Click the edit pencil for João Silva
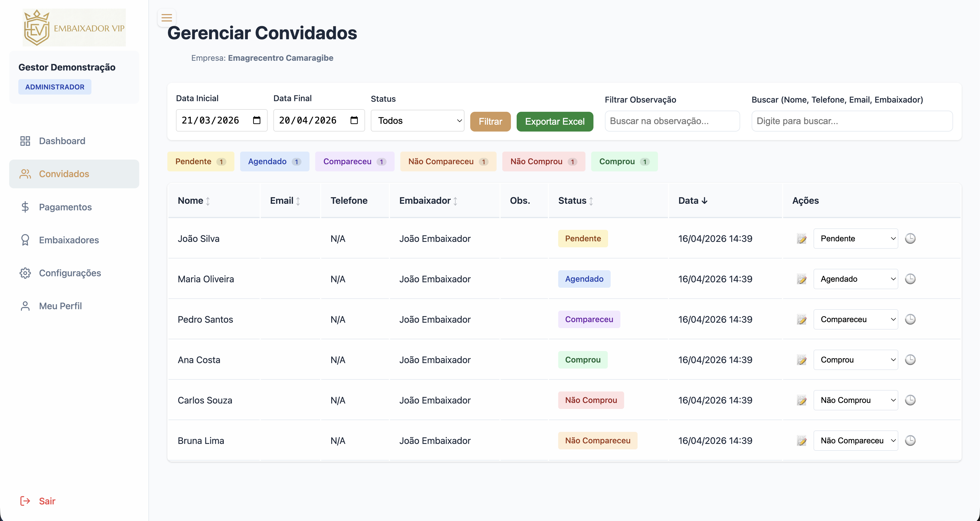980x521 pixels. click(x=801, y=239)
